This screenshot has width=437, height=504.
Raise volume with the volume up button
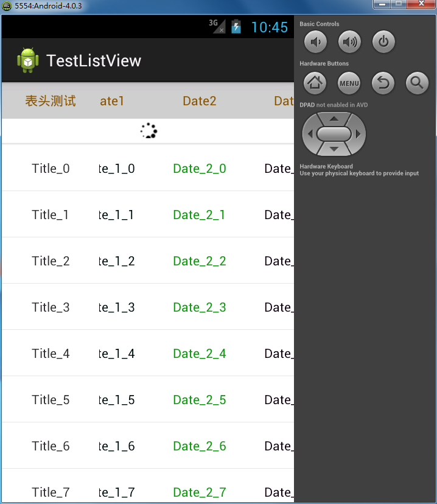tap(349, 42)
